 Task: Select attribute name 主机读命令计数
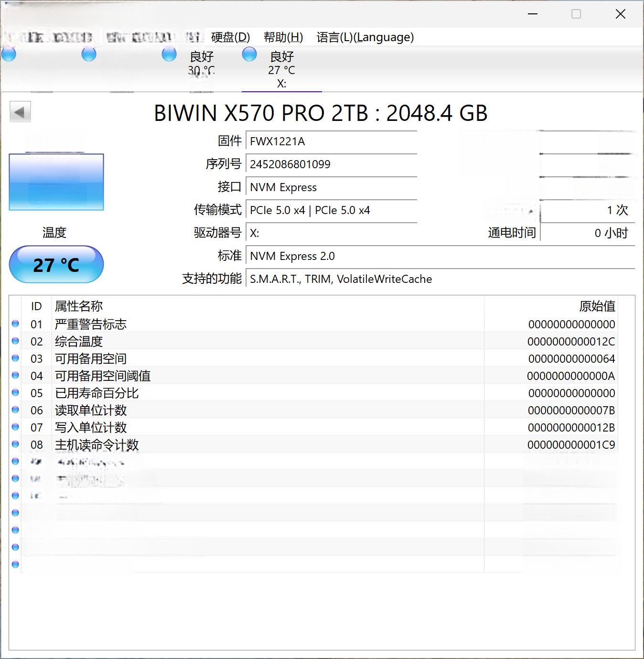pos(97,444)
